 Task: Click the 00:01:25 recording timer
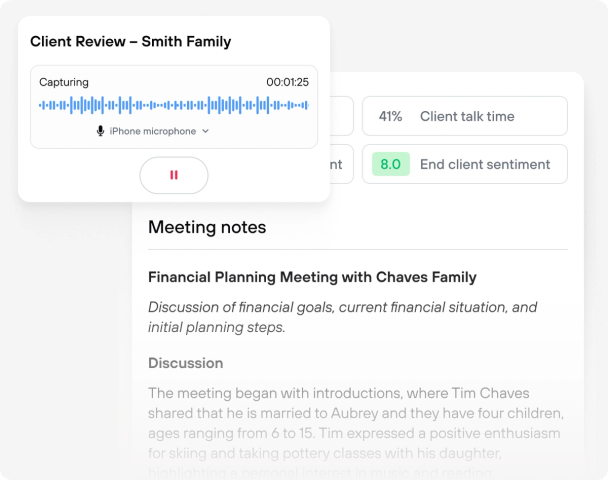tap(287, 82)
